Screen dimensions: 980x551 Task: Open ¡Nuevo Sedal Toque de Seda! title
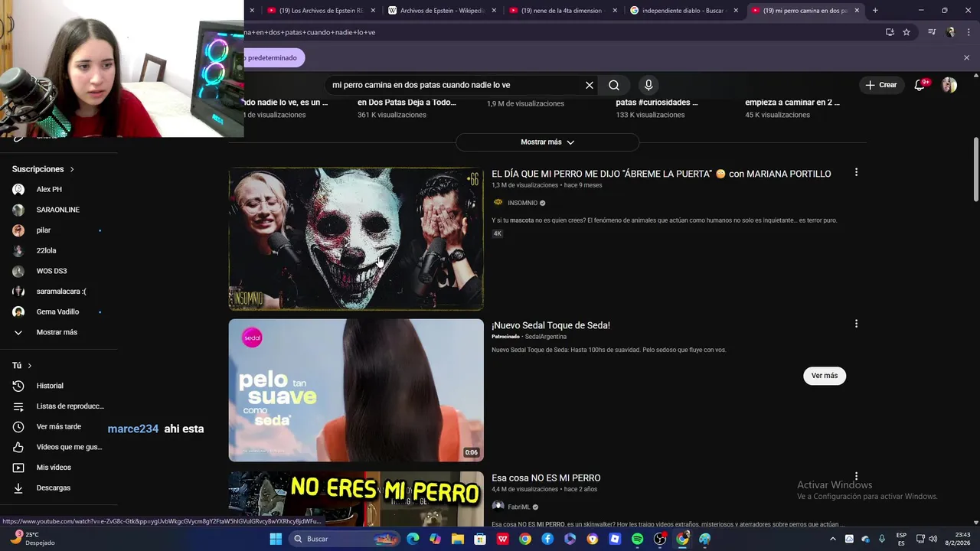[550, 325]
